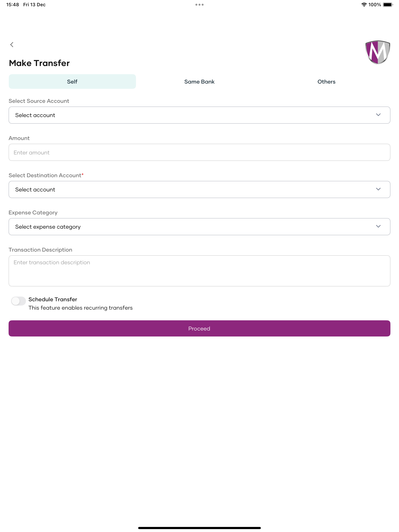
Task: Select the Self transfer tab
Action: click(72, 82)
